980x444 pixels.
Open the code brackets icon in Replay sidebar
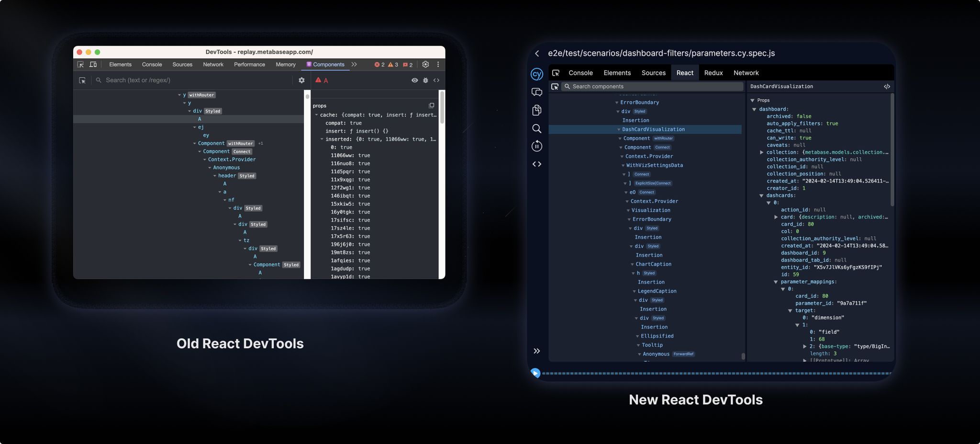click(x=537, y=164)
